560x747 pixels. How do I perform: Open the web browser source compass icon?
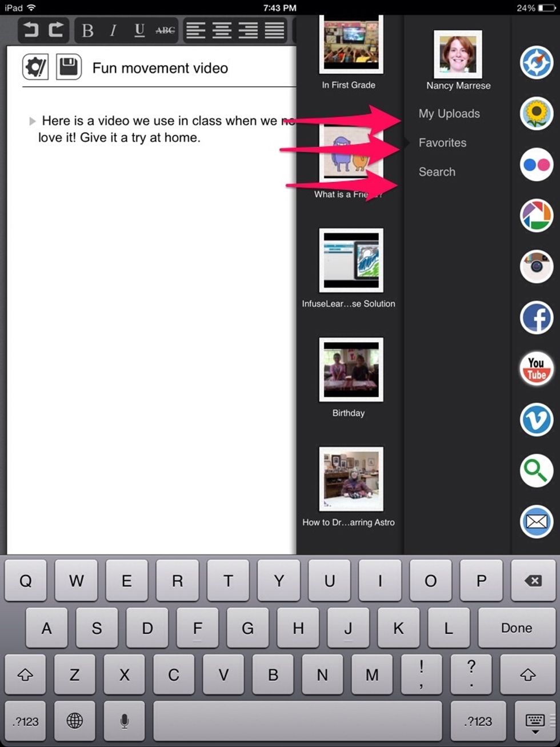click(536, 63)
